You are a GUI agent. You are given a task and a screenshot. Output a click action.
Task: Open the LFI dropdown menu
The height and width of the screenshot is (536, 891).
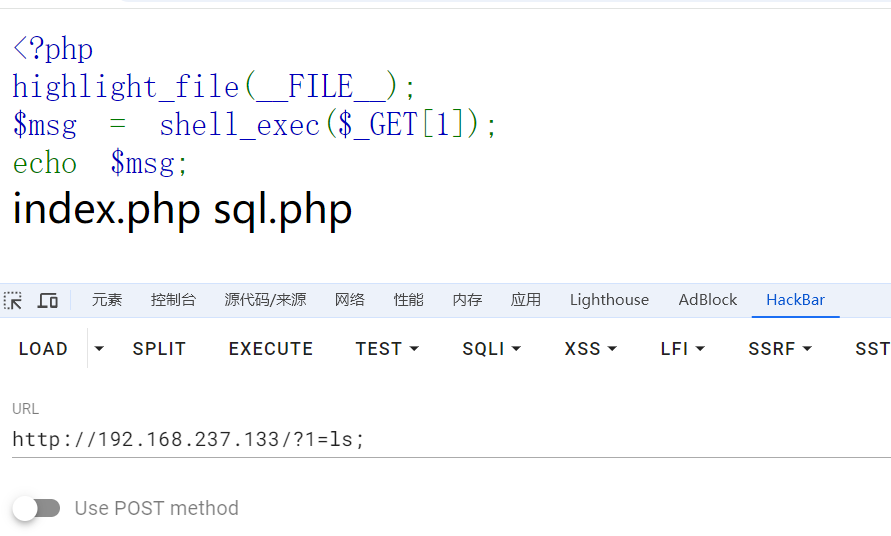tap(683, 349)
